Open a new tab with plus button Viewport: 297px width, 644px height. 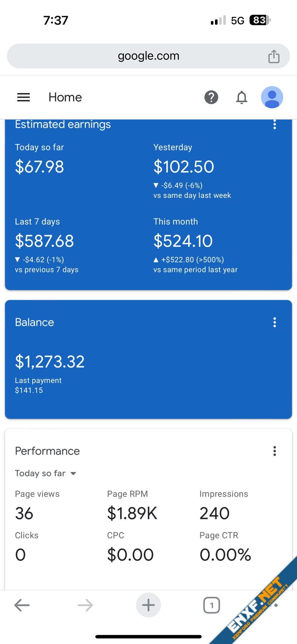pyautogui.click(x=148, y=605)
